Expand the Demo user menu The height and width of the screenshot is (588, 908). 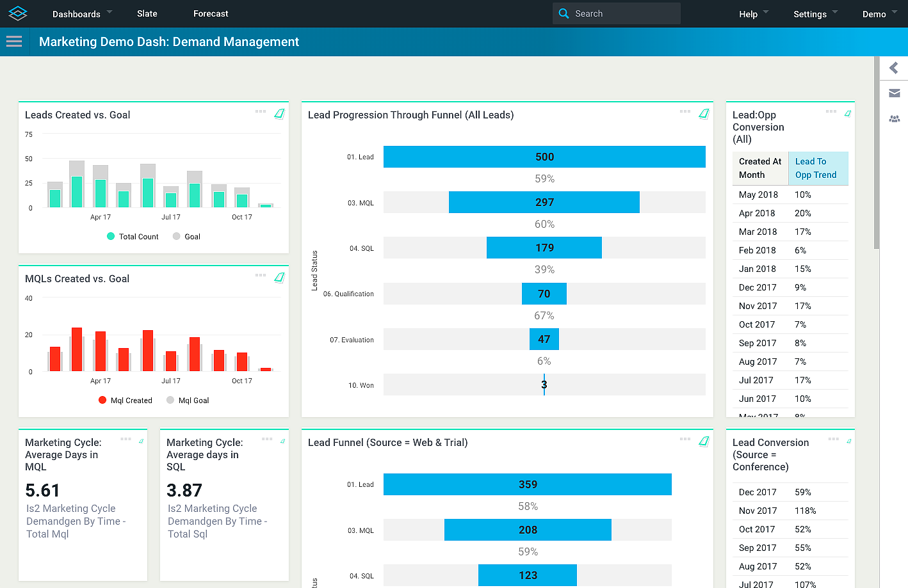click(879, 14)
